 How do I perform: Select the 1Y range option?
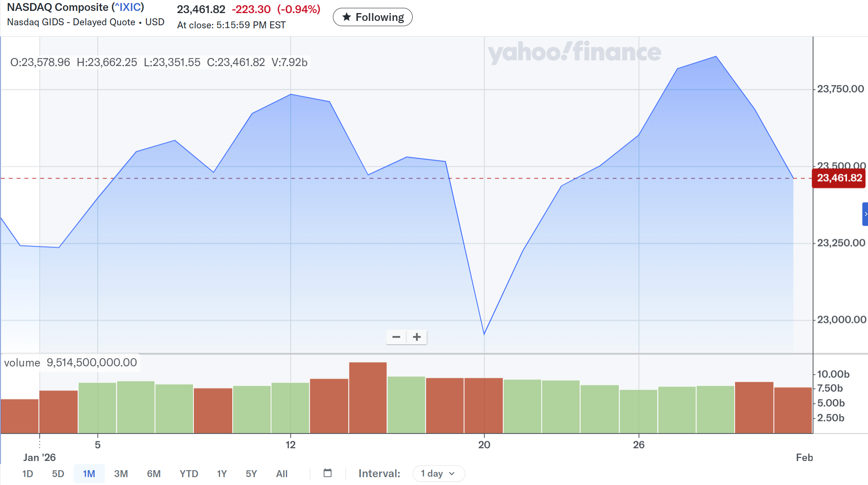point(222,474)
